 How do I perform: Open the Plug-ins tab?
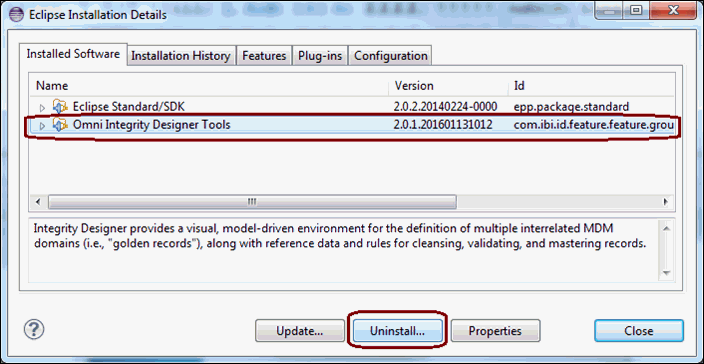(x=320, y=56)
